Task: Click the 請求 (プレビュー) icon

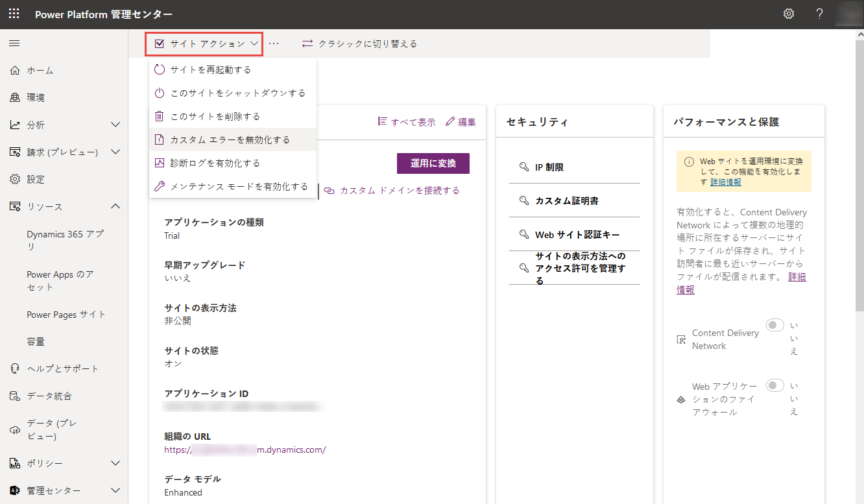Action: click(x=15, y=152)
